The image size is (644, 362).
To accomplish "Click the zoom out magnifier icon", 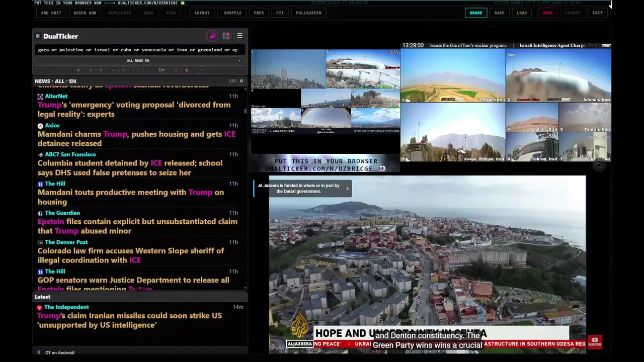I will [91, 70].
